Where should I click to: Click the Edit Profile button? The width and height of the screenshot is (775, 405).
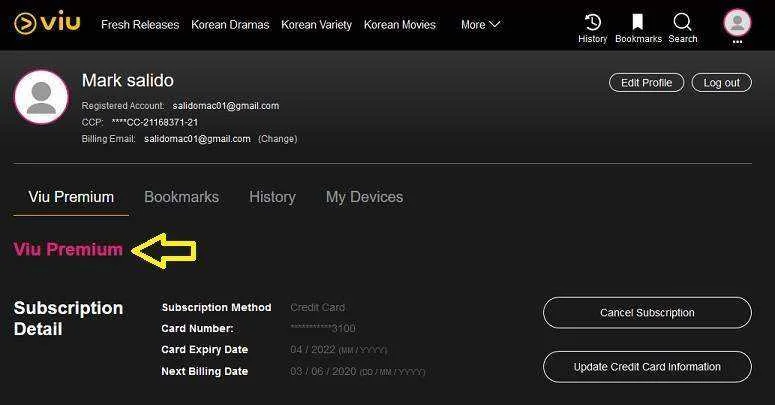pyautogui.click(x=646, y=83)
